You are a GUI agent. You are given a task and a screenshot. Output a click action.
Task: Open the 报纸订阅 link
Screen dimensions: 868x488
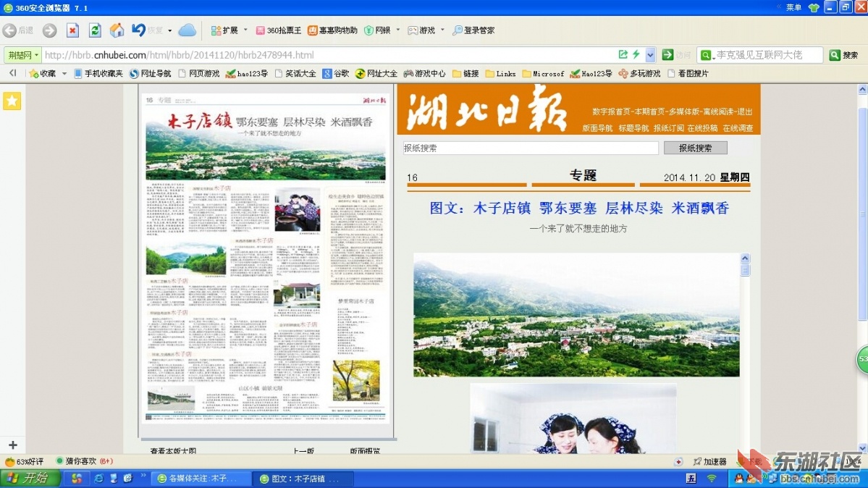669,128
